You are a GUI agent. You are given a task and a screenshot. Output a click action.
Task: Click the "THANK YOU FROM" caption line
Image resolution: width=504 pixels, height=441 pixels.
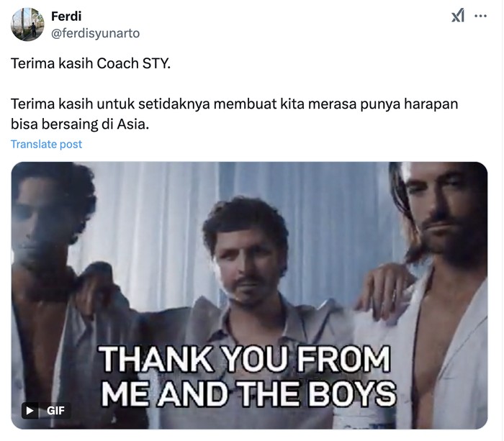245,359
